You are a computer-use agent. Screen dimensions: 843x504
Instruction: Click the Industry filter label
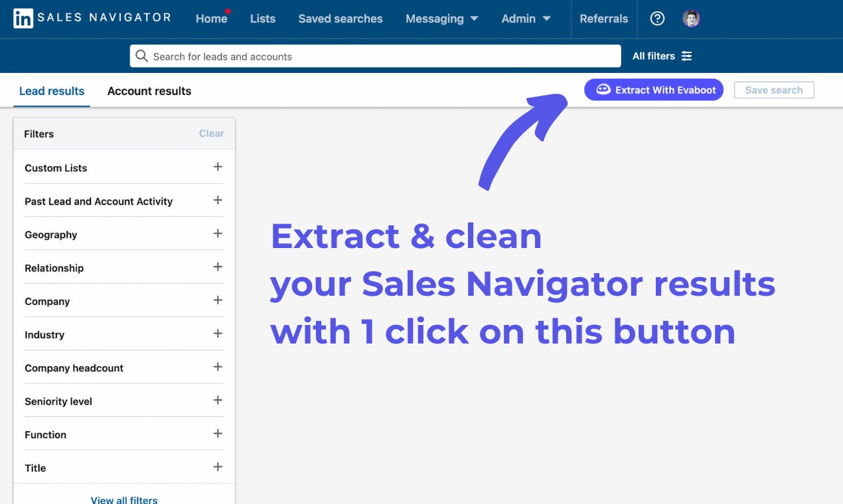(44, 335)
